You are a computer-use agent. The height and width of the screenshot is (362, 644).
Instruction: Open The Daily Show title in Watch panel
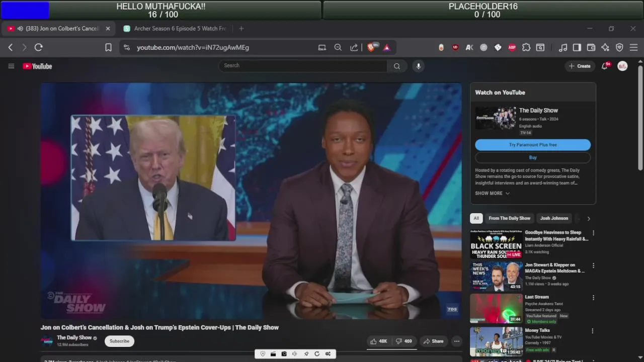tap(538, 111)
